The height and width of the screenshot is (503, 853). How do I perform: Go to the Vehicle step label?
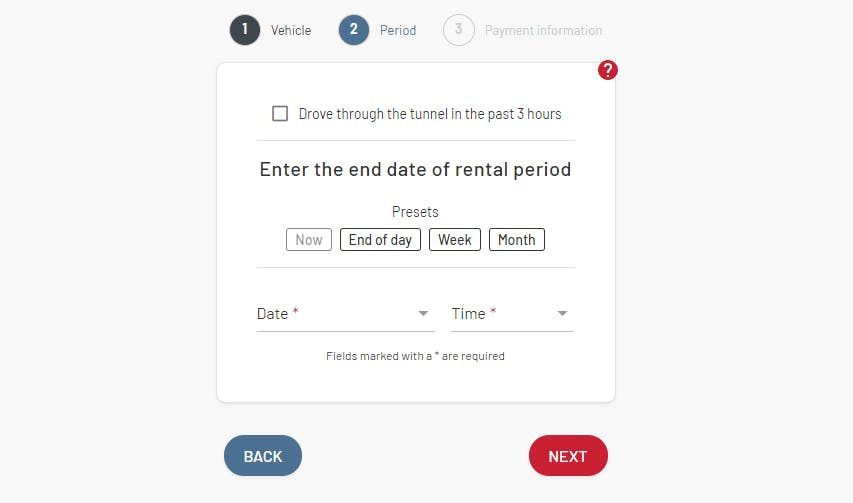291,30
